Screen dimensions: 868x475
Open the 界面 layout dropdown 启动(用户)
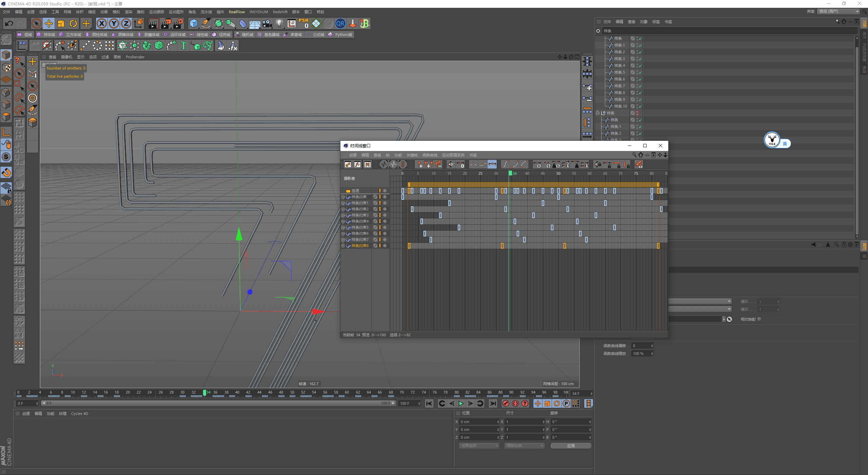[x=839, y=12]
